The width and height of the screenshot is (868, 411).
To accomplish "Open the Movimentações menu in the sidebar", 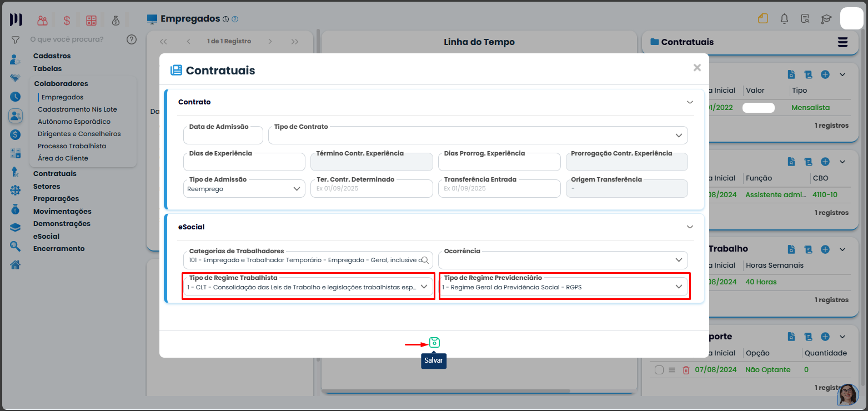I will [x=62, y=212].
